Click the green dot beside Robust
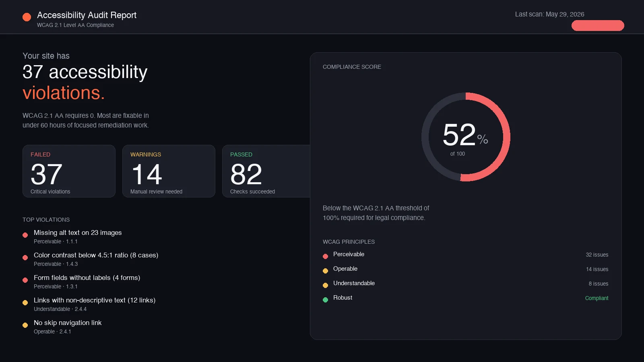 pos(325,300)
